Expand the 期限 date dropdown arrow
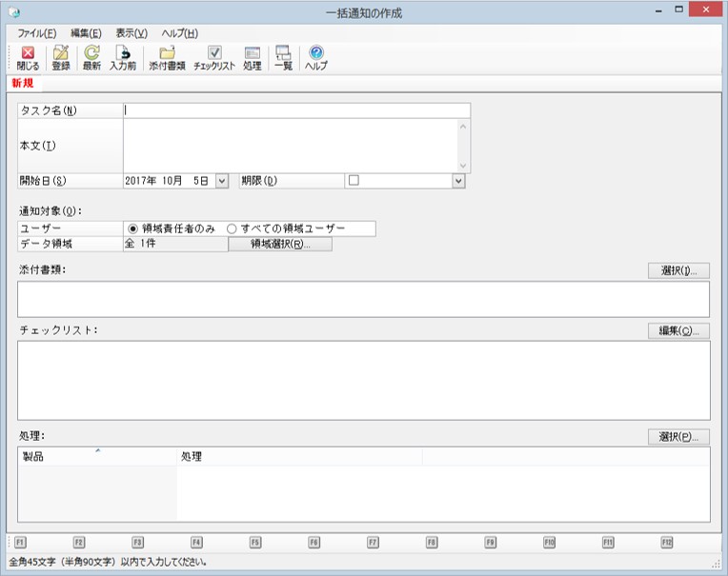This screenshot has width=728, height=576. pos(458,181)
